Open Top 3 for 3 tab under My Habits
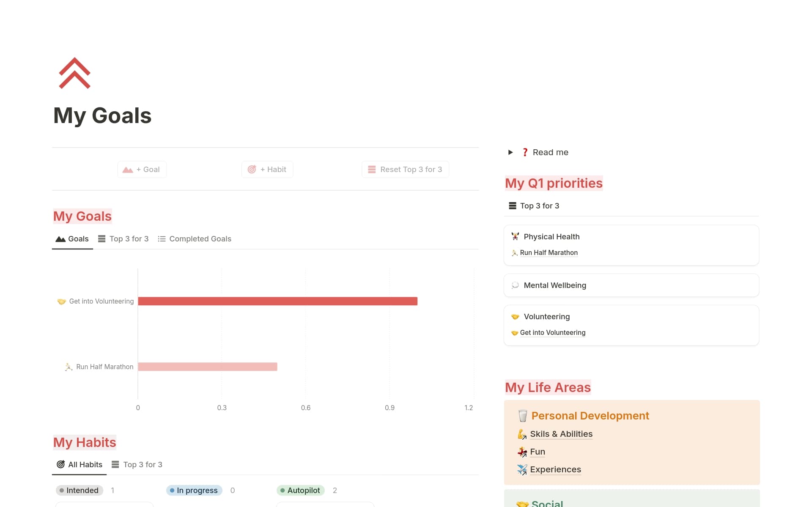 point(137,464)
